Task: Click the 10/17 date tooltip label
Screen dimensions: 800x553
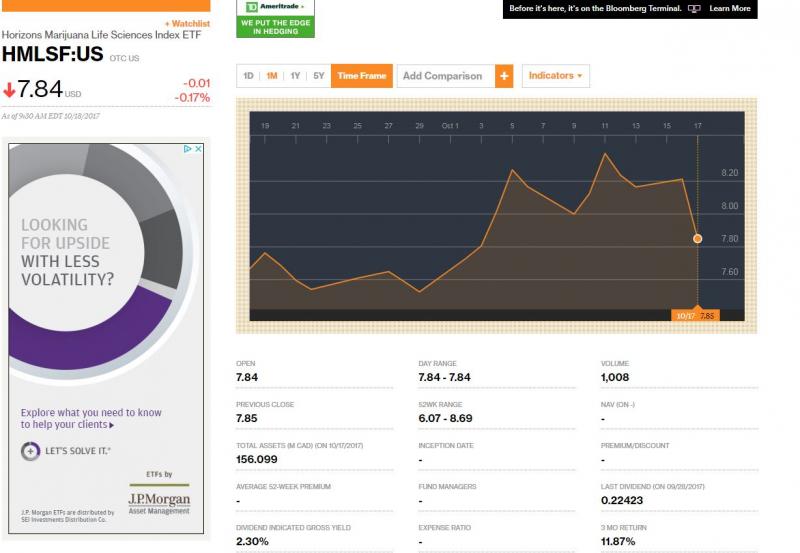Action: [x=695, y=316]
